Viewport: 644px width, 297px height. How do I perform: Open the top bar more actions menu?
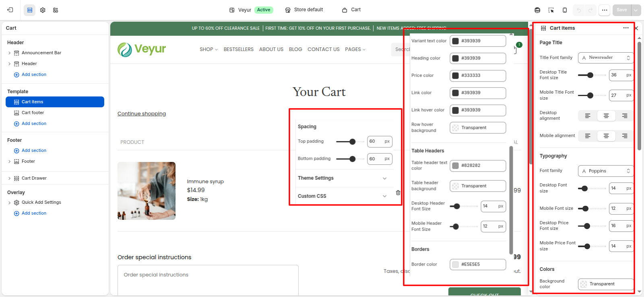[x=604, y=10]
